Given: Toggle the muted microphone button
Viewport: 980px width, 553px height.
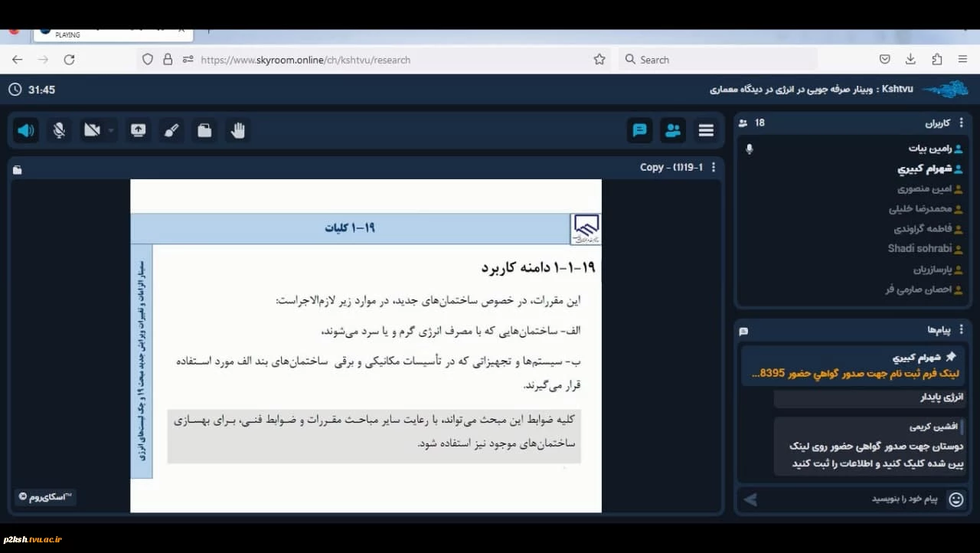Looking at the screenshot, I should pos(59,130).
